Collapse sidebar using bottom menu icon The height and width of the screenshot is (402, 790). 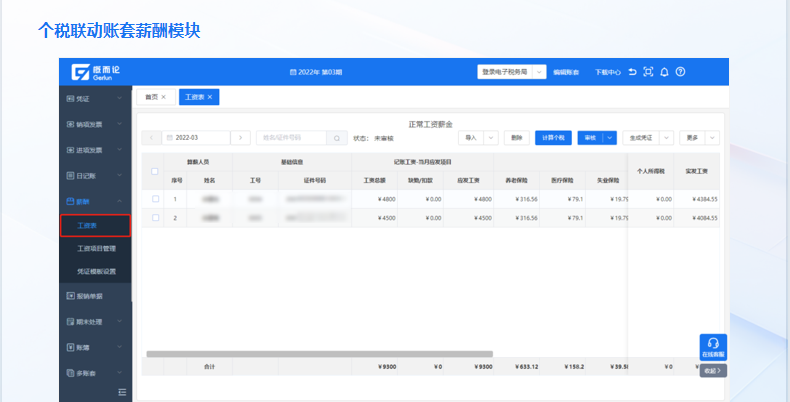pyautogui.click(x=123, y=391)
